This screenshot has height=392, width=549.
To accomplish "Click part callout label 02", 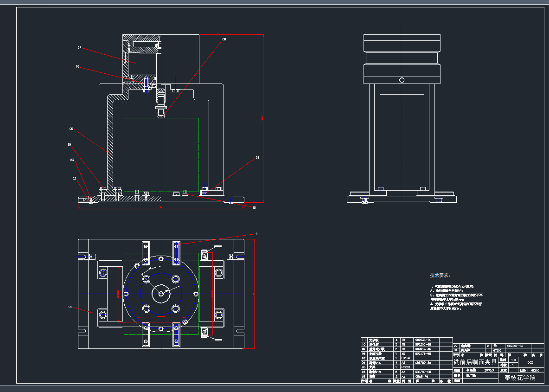I will click(74, 178).
